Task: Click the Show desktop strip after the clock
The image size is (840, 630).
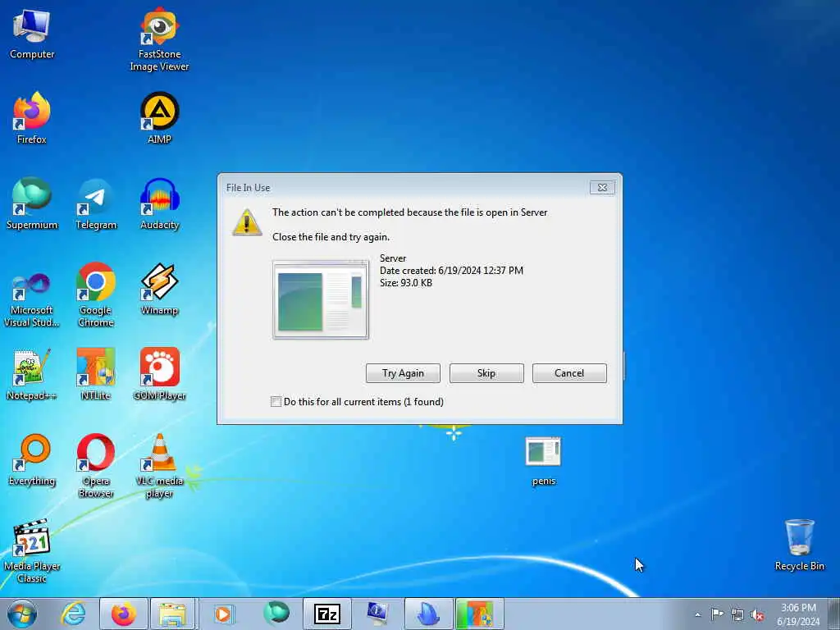Action: coord(834,614)
